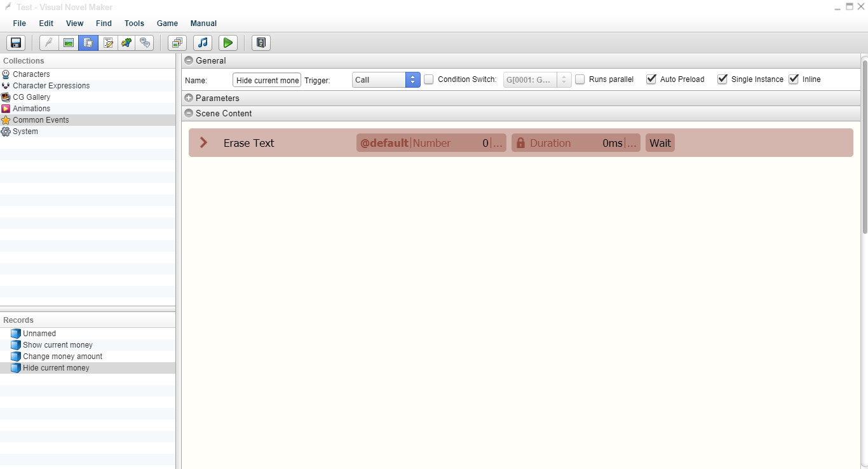Open the View menu
This screenshot has width=868, height=469.
click(x=75, y=24)
